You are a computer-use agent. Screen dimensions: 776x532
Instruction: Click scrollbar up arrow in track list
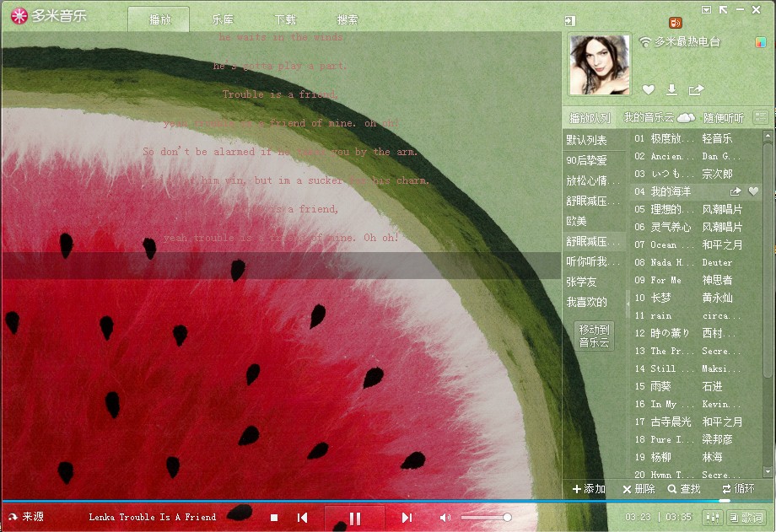pyautogui.click(x=768, y=135)
